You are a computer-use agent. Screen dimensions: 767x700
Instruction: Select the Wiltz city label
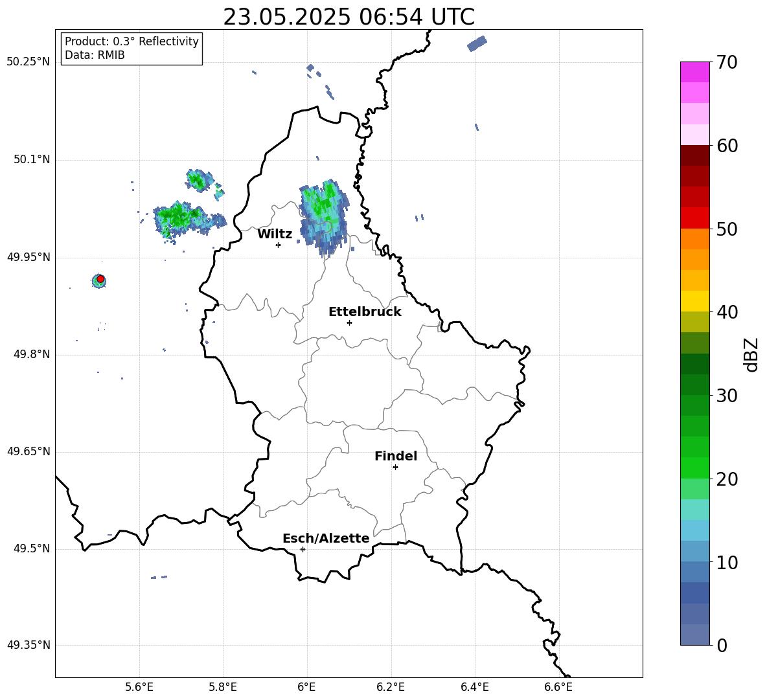pos(275,234)
